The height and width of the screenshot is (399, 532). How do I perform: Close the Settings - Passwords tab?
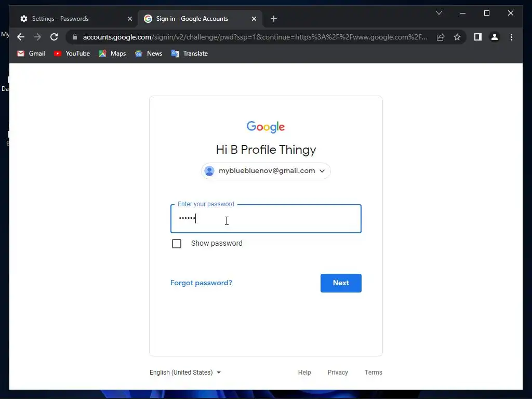[129, 19]
